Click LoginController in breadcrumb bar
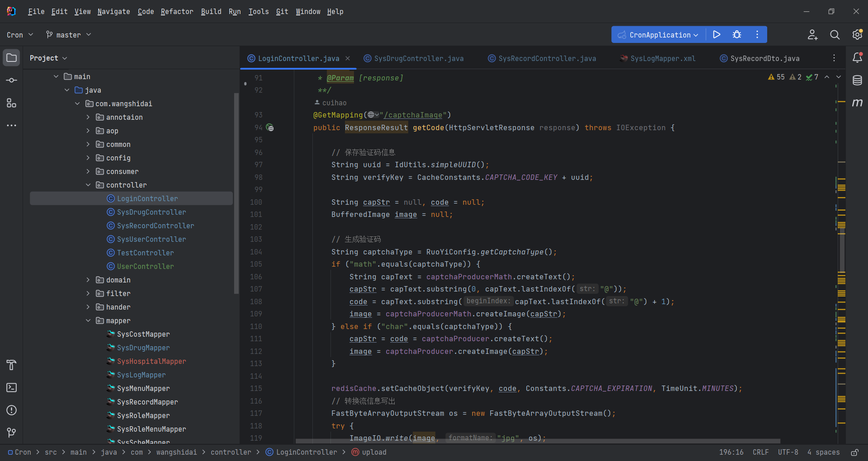The width and height of the screenshot is (868, 461). click(x=301, y=452)
